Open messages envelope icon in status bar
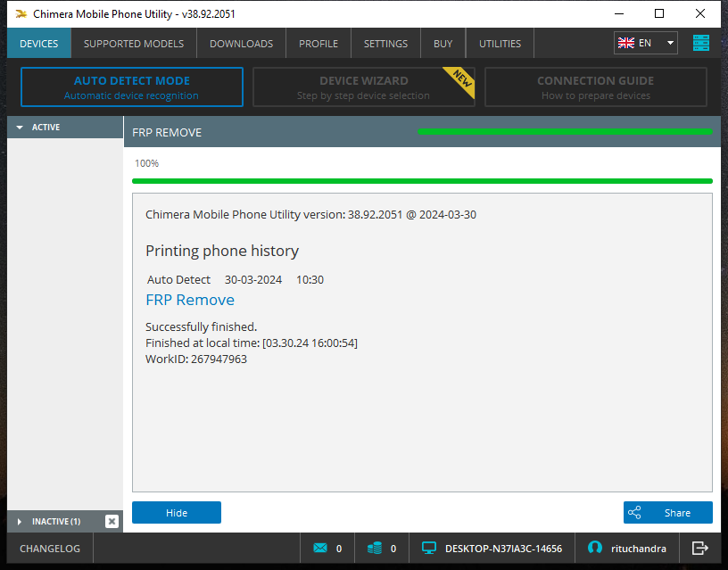 [320, 549]
